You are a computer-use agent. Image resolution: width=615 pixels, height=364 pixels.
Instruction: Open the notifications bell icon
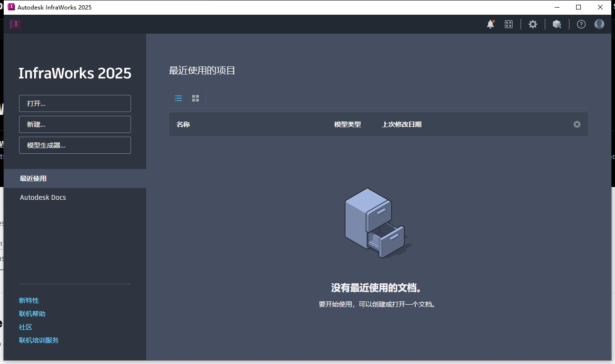click(490, 24)
